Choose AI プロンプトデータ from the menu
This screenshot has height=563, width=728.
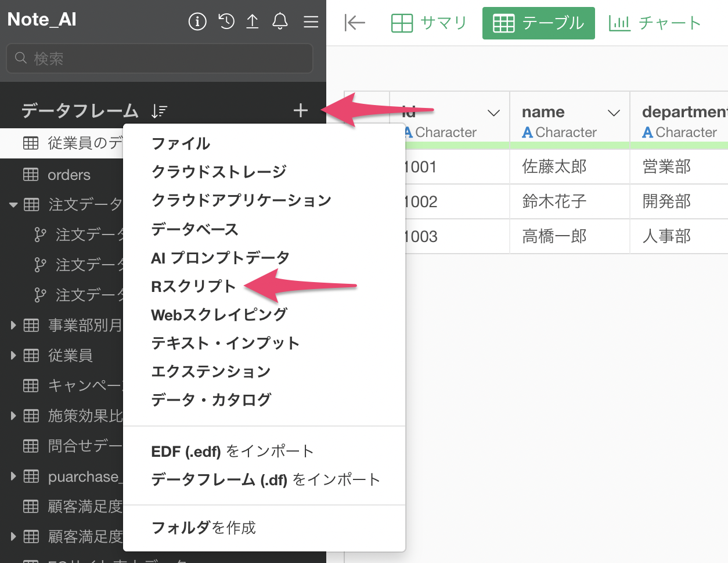coord(220,258)
